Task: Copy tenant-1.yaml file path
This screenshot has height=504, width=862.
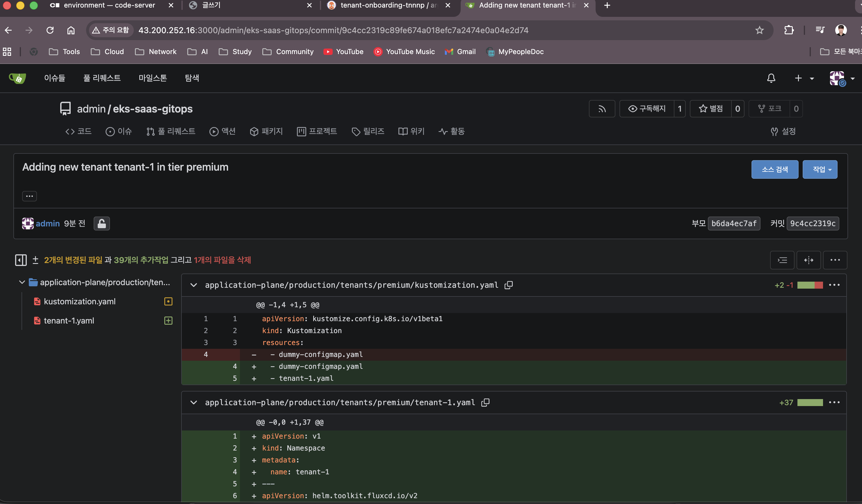Action: (485, 403)
